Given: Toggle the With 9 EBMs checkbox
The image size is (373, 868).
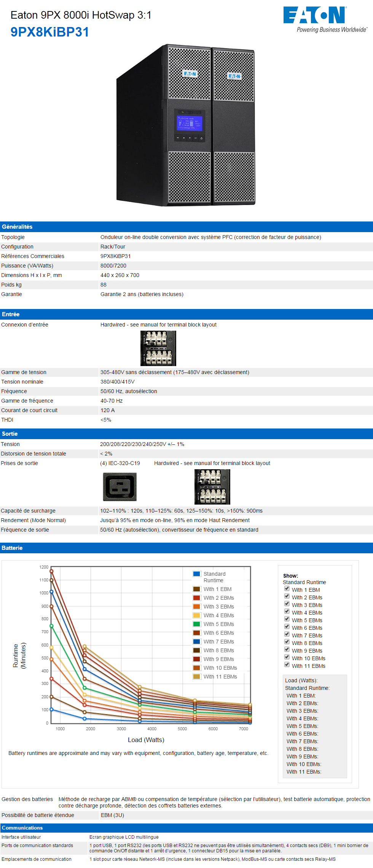Looking at the screenshot, I should (287, 650).
